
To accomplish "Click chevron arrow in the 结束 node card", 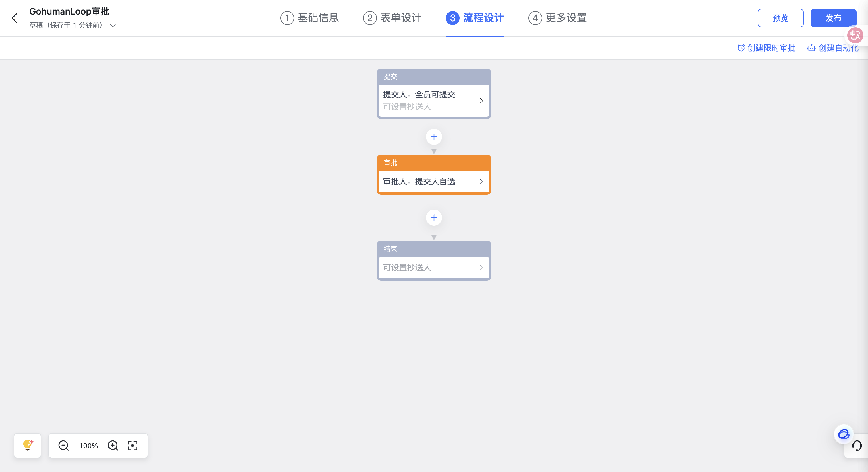I will [481, 268].
